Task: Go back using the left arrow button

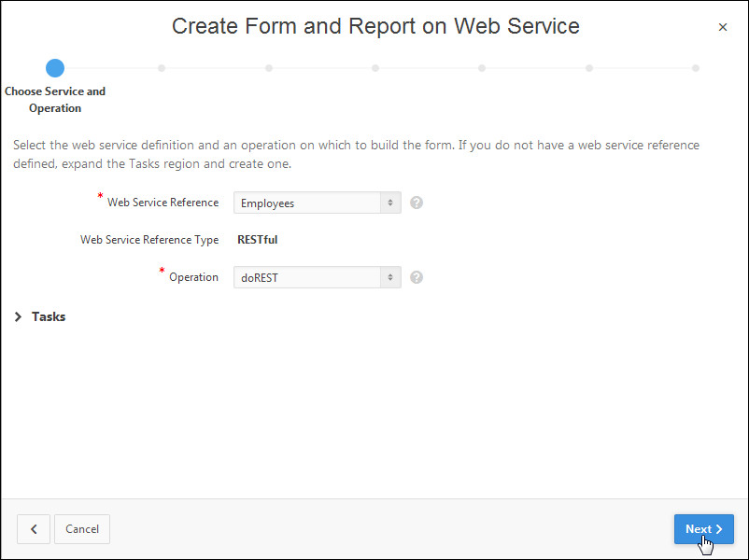Action: pos(34,529)
